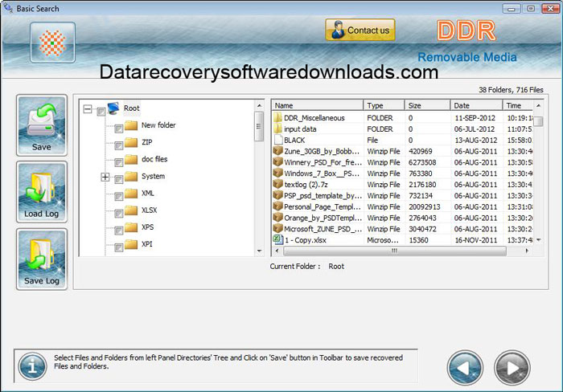Toggle the Root checkbox
563x392 pixels.
point(101,112)
